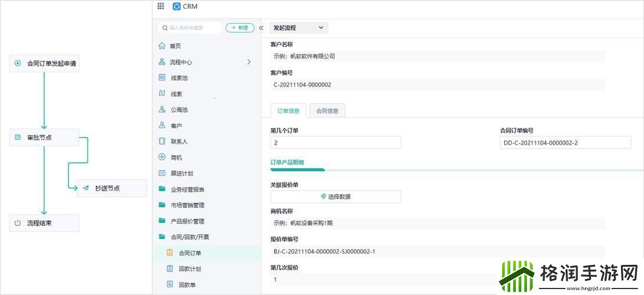644x295 pixels.
Task: Open the 发起流程 dropdown
Action: click(x=299, y=28)
